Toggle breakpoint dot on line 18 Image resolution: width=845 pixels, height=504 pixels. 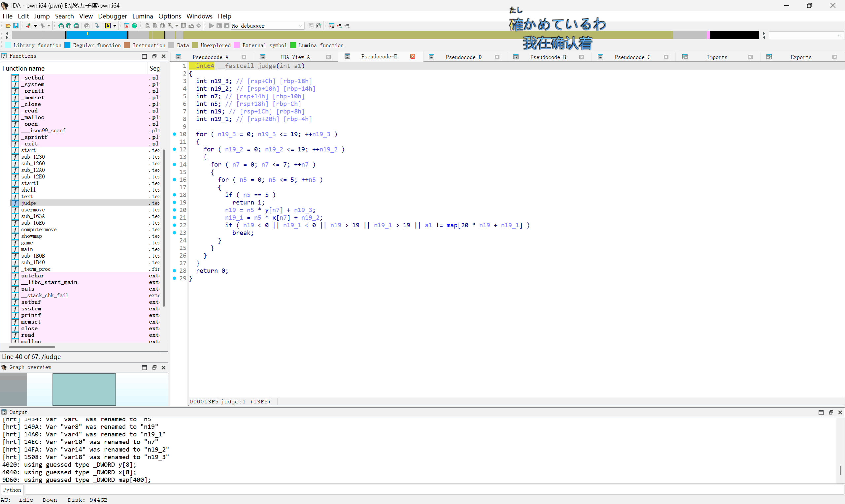click(174, 195)
